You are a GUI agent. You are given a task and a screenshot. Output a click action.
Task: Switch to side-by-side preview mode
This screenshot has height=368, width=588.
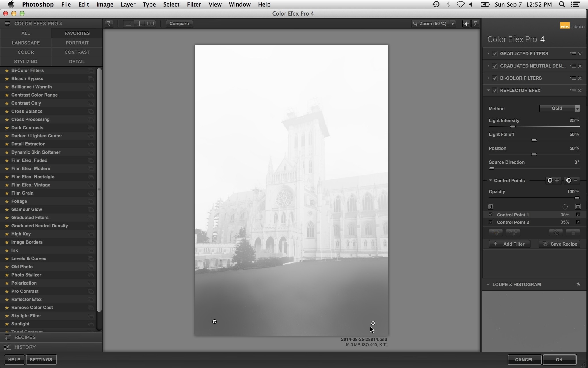click(x=150, y=24)
